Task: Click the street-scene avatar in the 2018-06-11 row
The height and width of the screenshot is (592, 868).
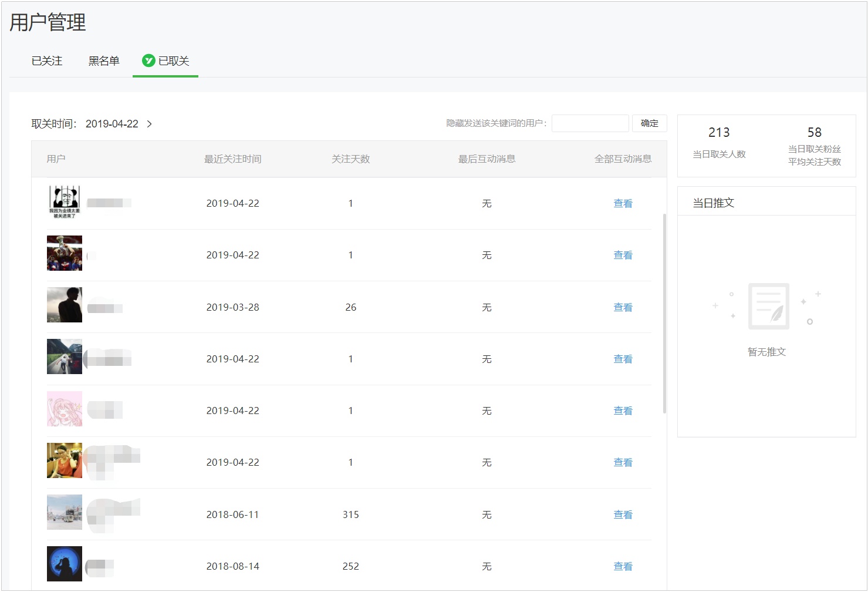Action: point(65,512)
